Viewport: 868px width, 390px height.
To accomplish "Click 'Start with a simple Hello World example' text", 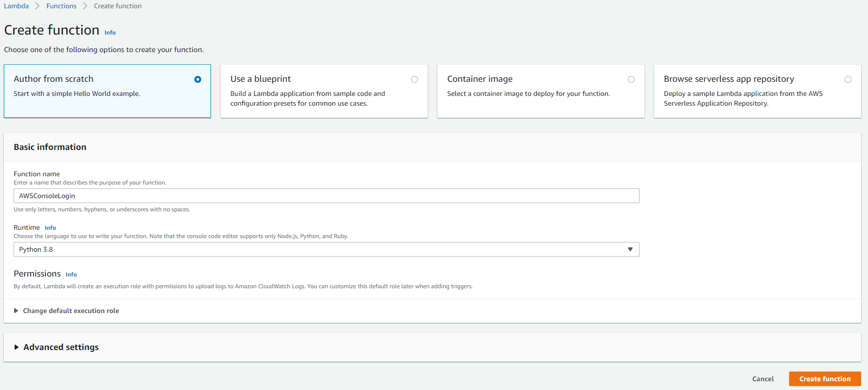I will (77, 93).
